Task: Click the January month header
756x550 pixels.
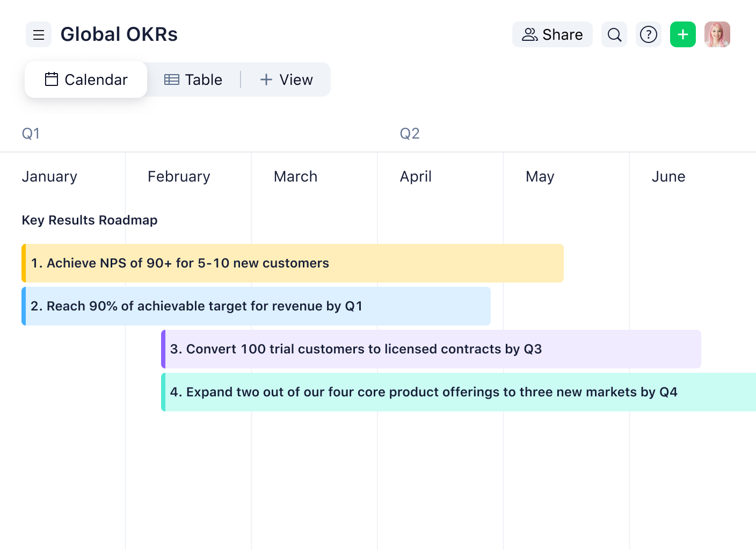Action: tap(49, 177)
